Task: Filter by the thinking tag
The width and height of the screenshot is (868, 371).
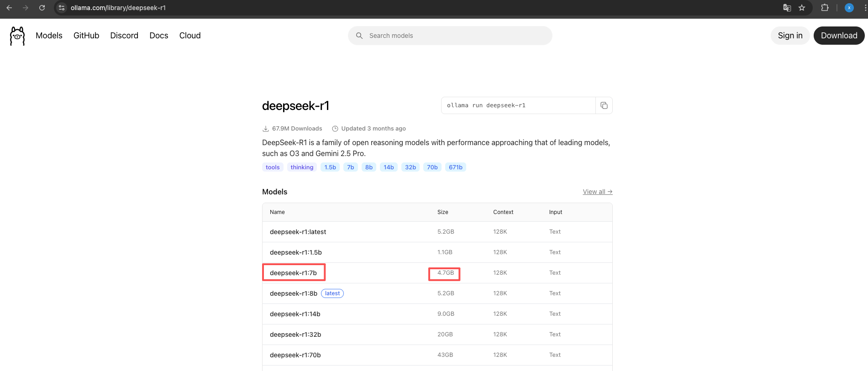Action: click(302, 167)
